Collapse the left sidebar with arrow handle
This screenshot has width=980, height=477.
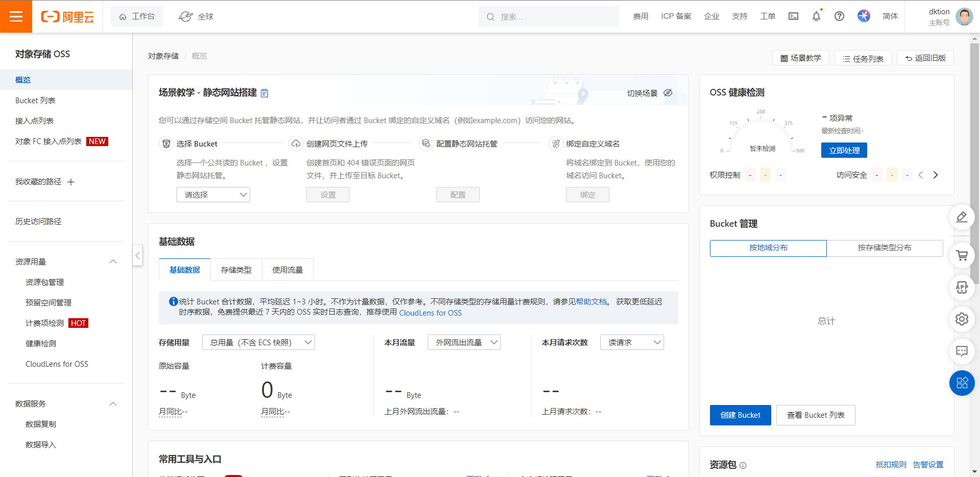pos(137,255)
